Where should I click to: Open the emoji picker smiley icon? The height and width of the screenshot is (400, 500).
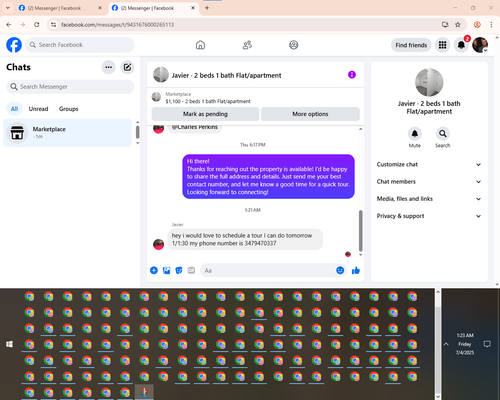tap(340, 270)
